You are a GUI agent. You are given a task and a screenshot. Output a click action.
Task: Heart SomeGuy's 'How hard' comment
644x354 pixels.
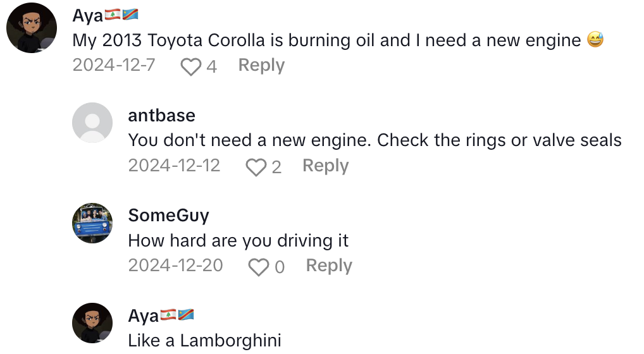coord(259,267)
